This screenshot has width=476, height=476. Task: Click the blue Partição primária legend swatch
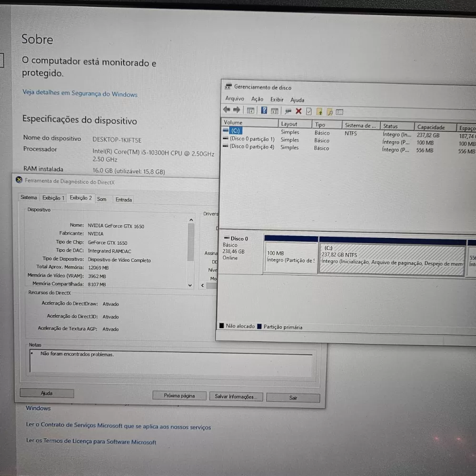259,327
